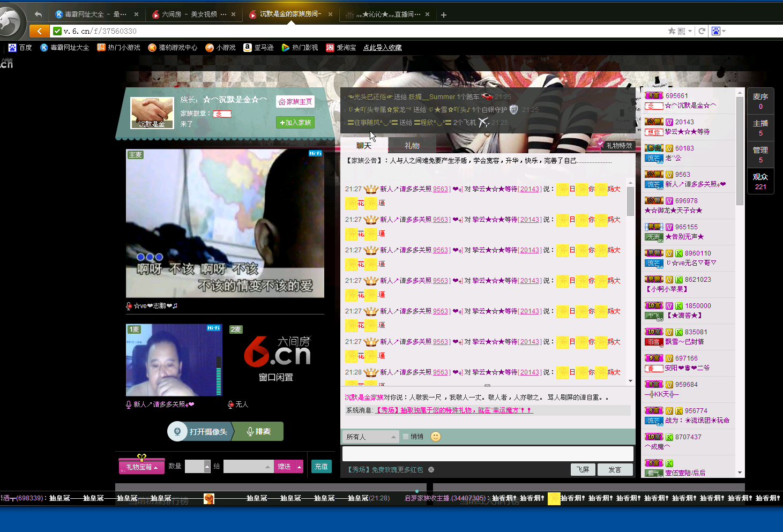Open the 猎豹游戏中心 bookmark
Image resolution: width=783 pixels, height=532 pixels.
click(x=173, y=48)
